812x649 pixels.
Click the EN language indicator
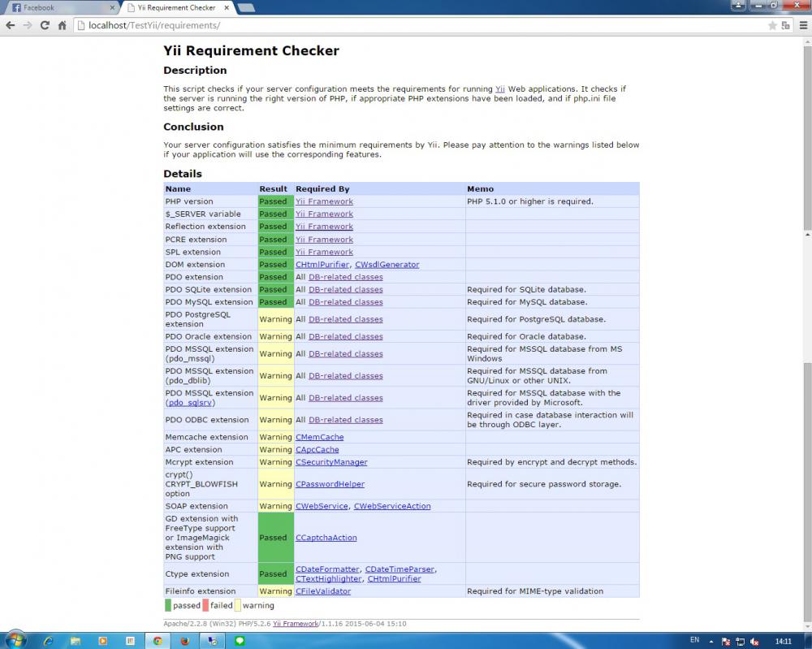[x=694, y=640]
